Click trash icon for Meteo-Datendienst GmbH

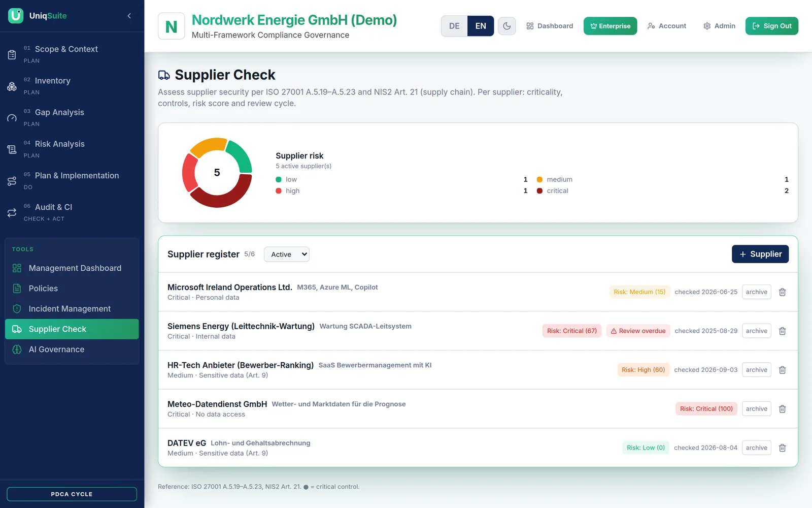pyautogui.click(x=782, y=409)
